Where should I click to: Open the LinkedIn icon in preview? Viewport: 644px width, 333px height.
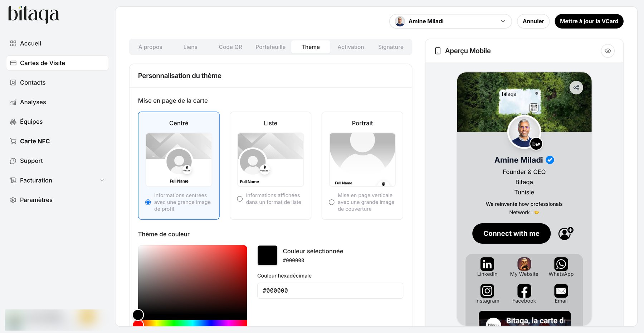click(487, 264)
